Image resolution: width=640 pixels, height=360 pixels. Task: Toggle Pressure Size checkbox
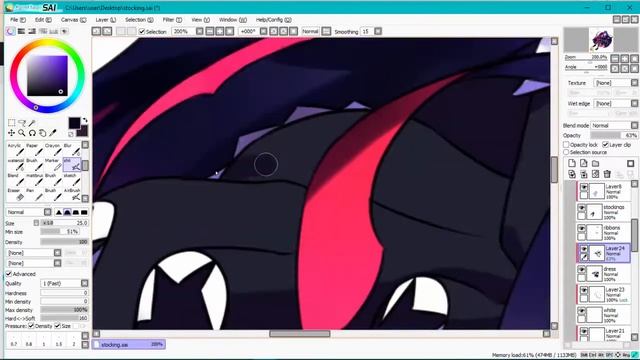click(58, 326)
